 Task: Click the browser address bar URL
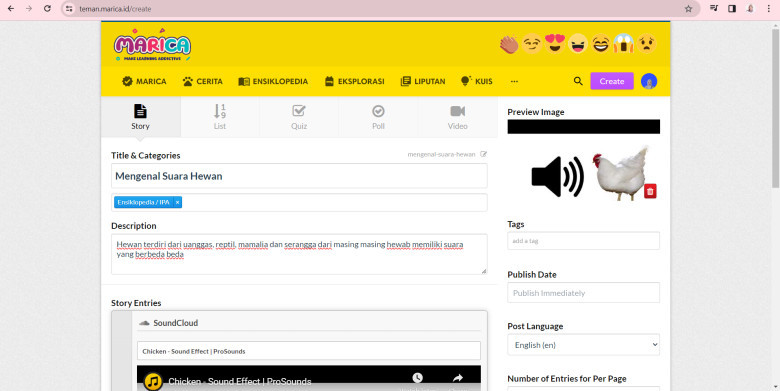click(115, 8)
